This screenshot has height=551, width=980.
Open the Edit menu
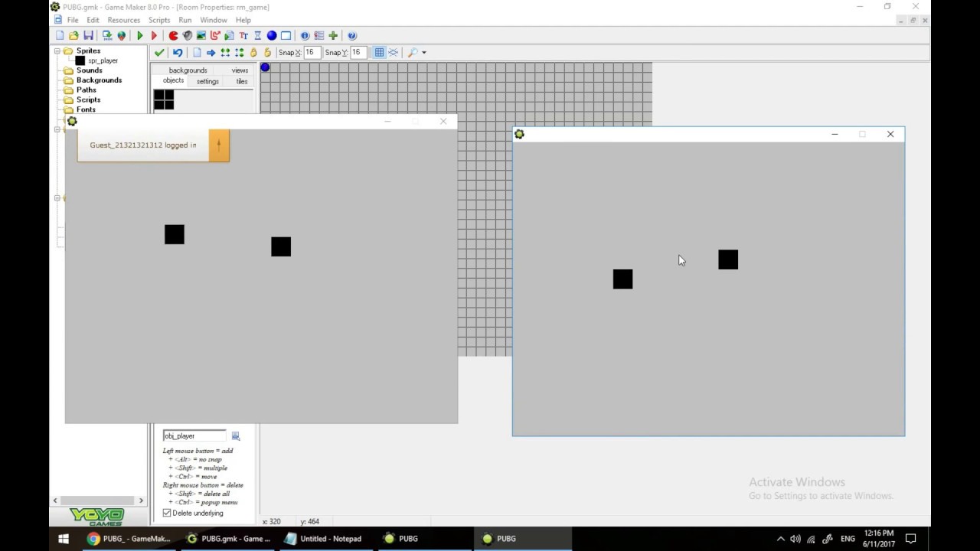pos(93,20)
